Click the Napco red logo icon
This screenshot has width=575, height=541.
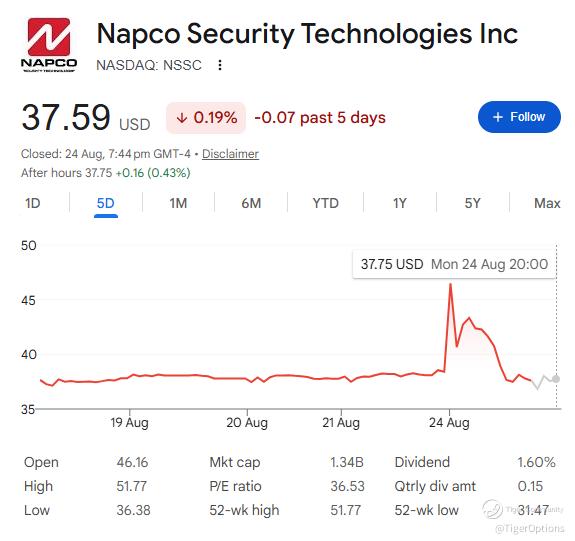click(x=49, y=37)
